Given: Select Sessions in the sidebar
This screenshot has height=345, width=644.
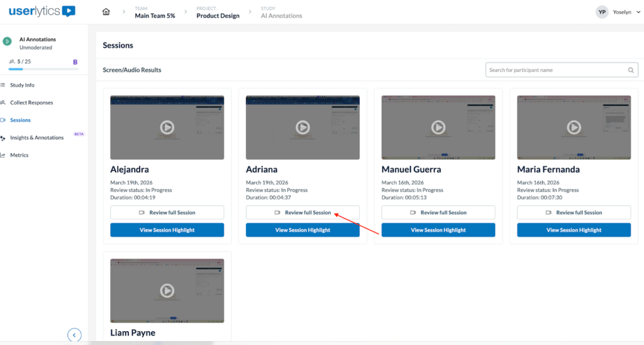Looking at the screenshot, I should point(21,120).
